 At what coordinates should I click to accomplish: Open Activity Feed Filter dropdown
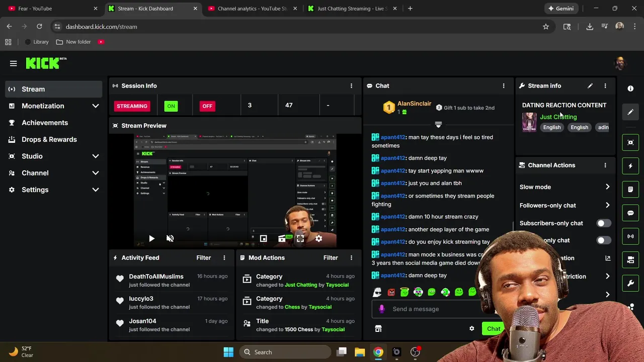point(203,258)
